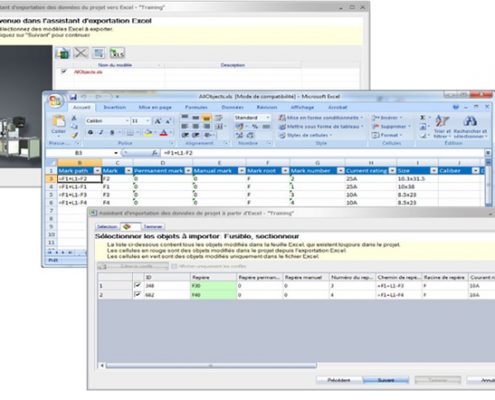Click the Paste (Coller) icon in Excel
This screenshot has width=495, height=400.
pos(59,122)
